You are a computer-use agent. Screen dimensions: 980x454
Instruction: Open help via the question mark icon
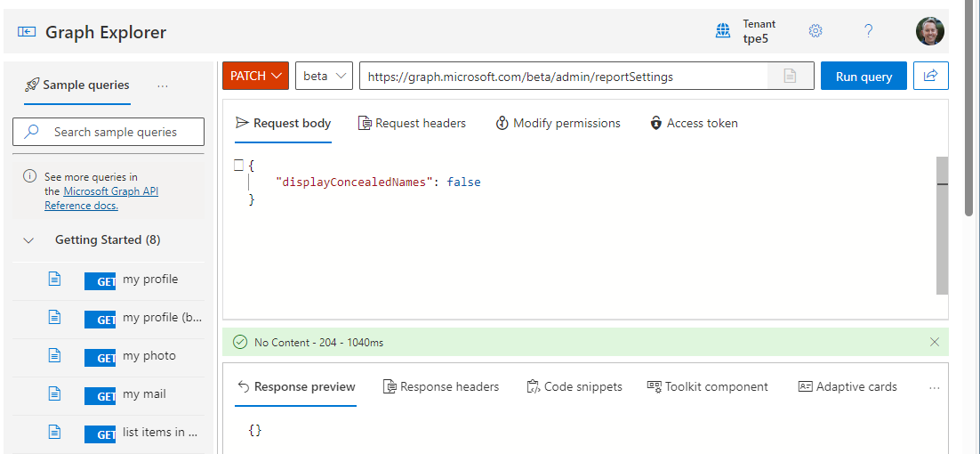(x=869, y=31)
